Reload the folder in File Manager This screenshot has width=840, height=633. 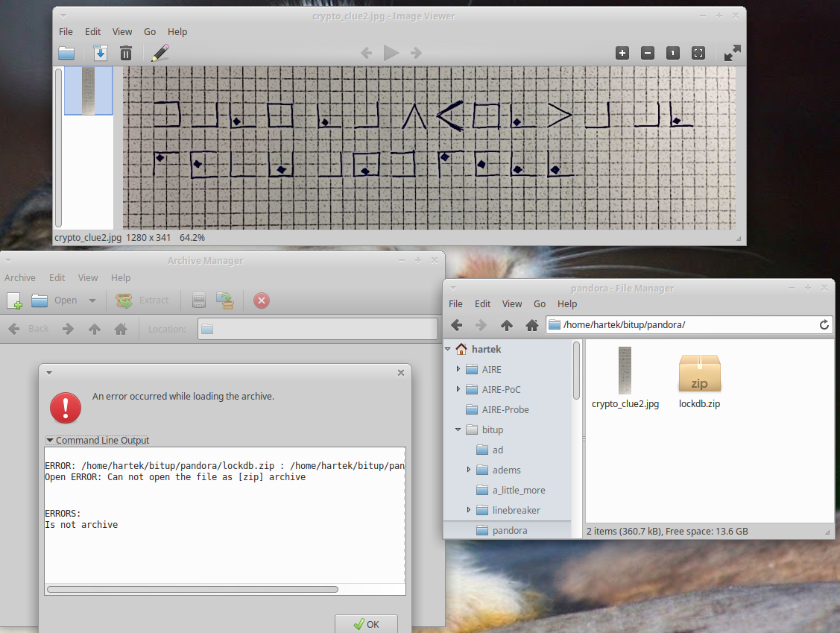(x=824, y=325)
